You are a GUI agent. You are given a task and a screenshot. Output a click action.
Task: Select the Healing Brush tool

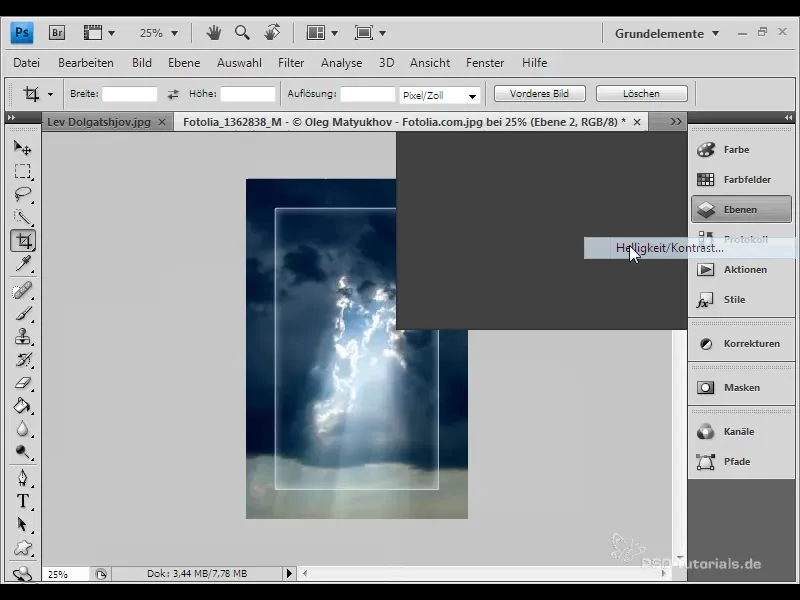(x=22, y=290)
